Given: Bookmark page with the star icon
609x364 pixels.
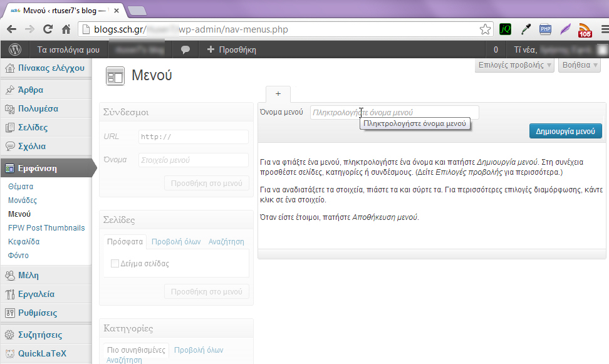Looking at the screenshot, I should (x=485, y=29).
